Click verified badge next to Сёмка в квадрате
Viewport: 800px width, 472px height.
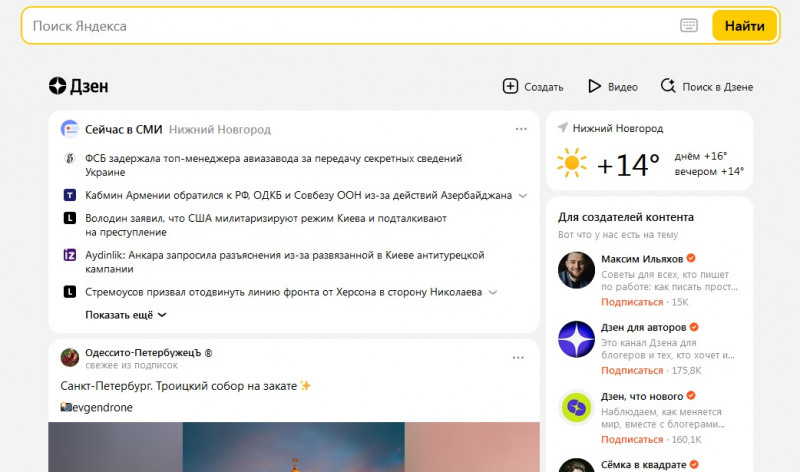[694, 464]
